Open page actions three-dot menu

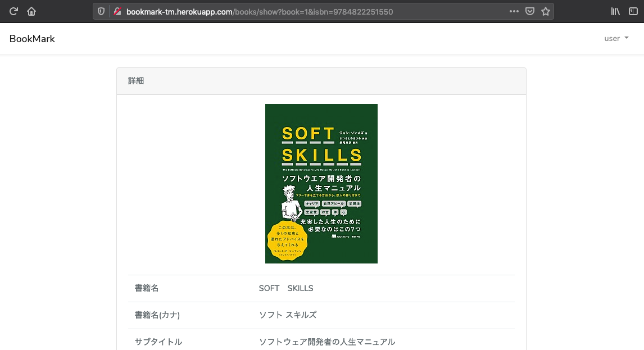[x=514, y=11]
